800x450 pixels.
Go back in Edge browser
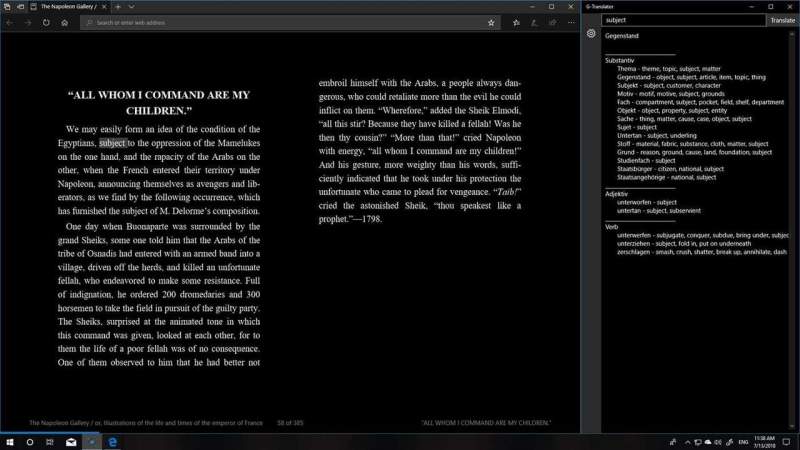click(10, 22)
